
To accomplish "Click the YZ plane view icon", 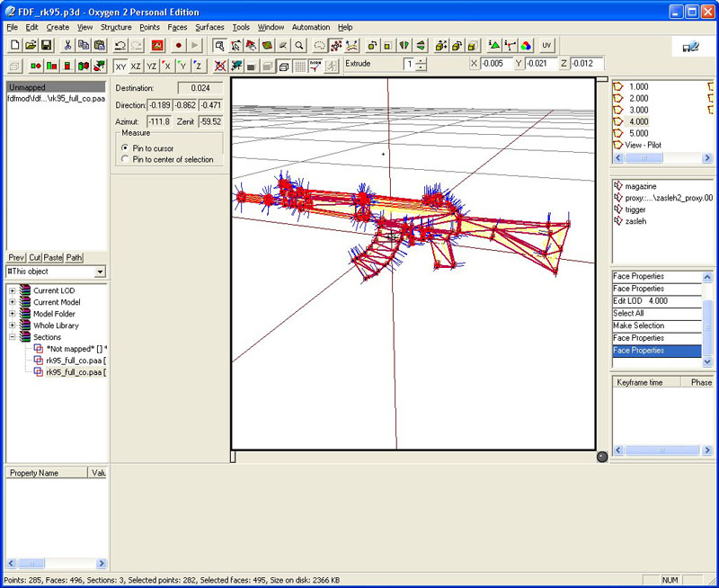I will click(x=152, y=66).
